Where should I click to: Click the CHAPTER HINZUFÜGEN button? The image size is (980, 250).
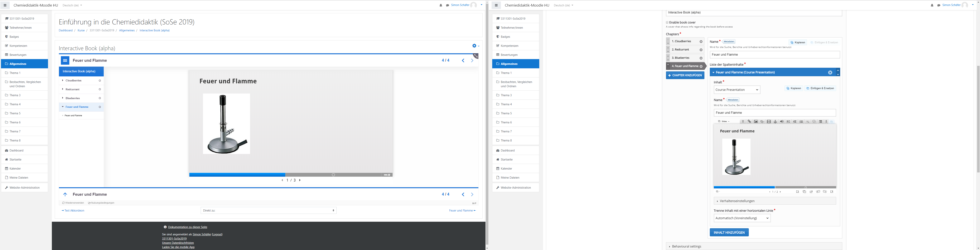[685, 75]
